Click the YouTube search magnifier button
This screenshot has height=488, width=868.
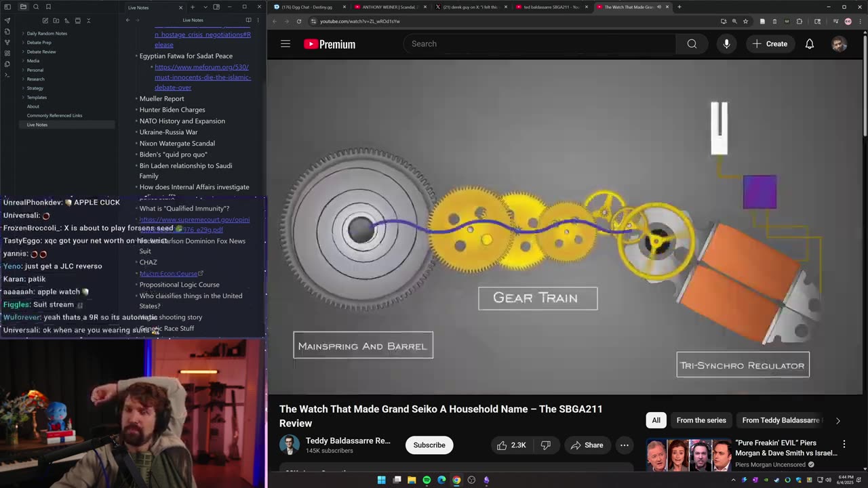(692, 44)
